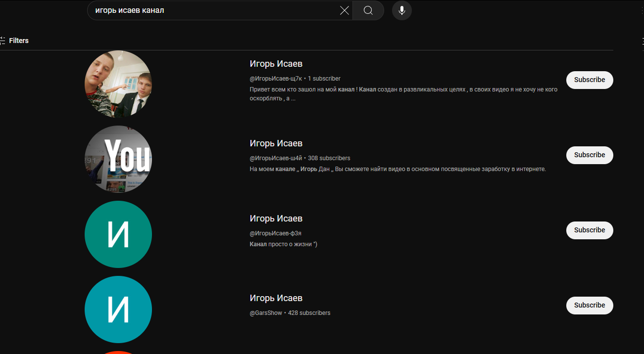Viewport: 644px width, 354px height.
Task: Click the magnifying glass search button
Action: coord(368,10)
